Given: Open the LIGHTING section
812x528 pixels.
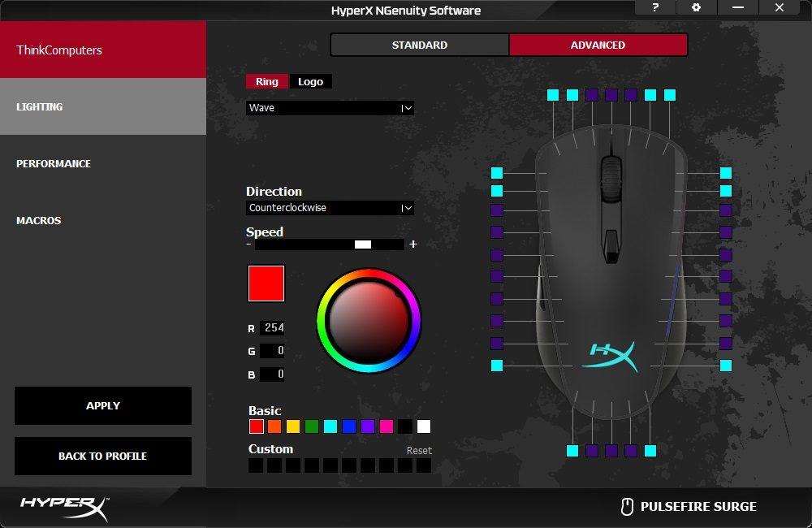Looking at the screenshot, I should pos(103,106).
